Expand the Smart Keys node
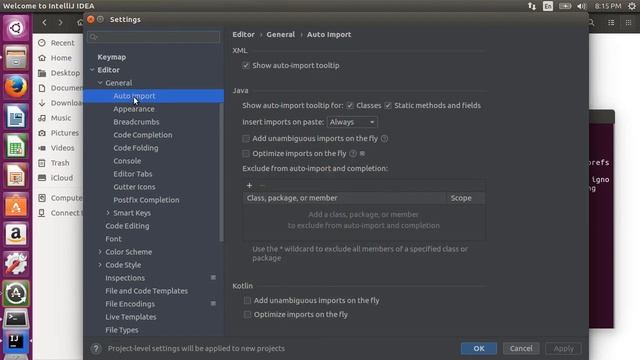 pos(108,213)
